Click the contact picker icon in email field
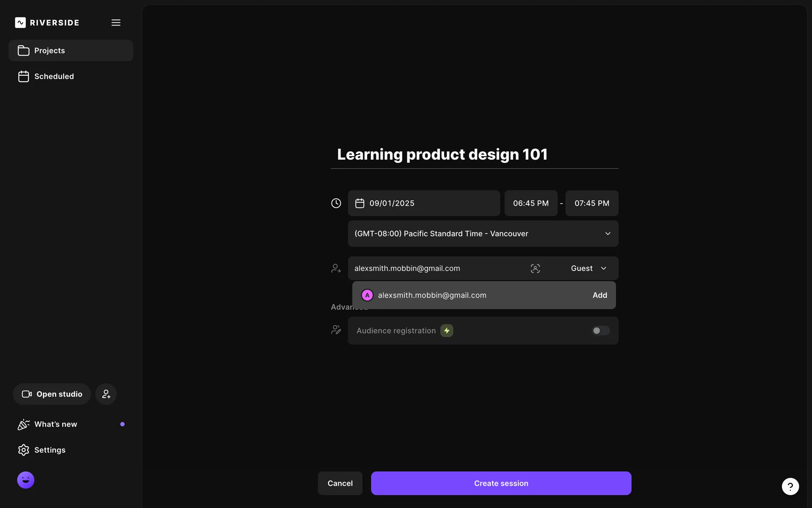 (x=535, y=268)
